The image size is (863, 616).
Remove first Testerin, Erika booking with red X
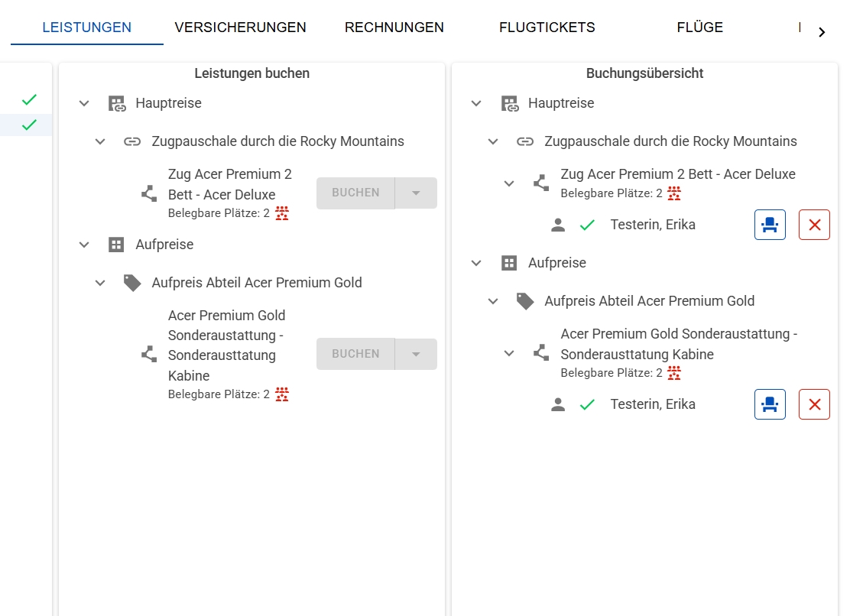(x=814, y=225)
